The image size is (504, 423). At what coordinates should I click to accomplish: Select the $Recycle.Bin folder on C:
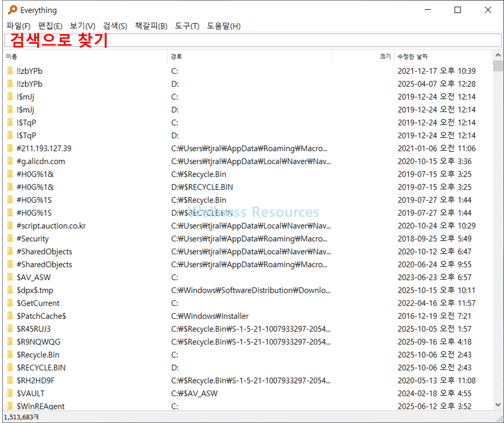[38, 355]
